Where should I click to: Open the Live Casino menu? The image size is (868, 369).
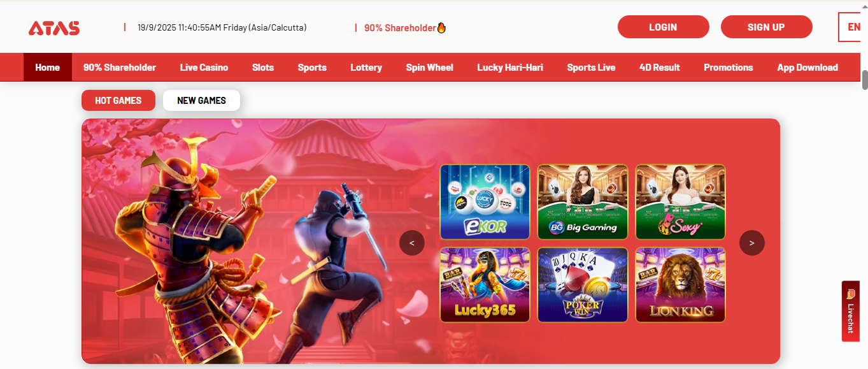[204, 67]
